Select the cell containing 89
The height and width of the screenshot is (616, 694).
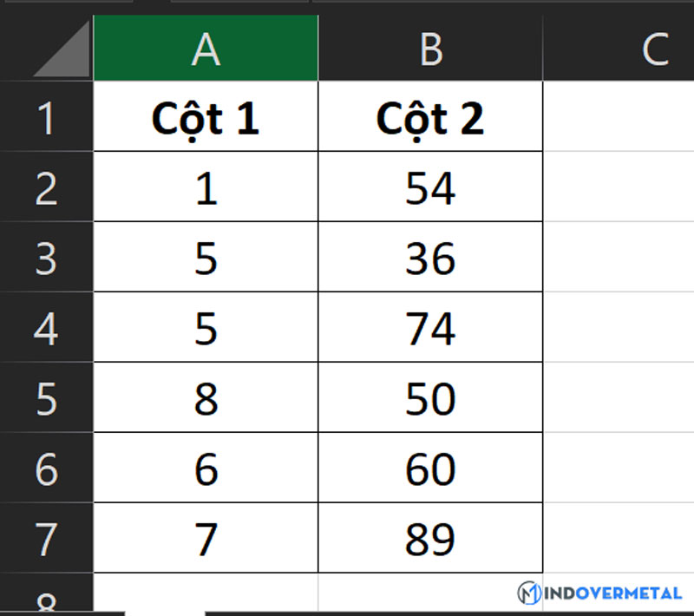(430, 540)
